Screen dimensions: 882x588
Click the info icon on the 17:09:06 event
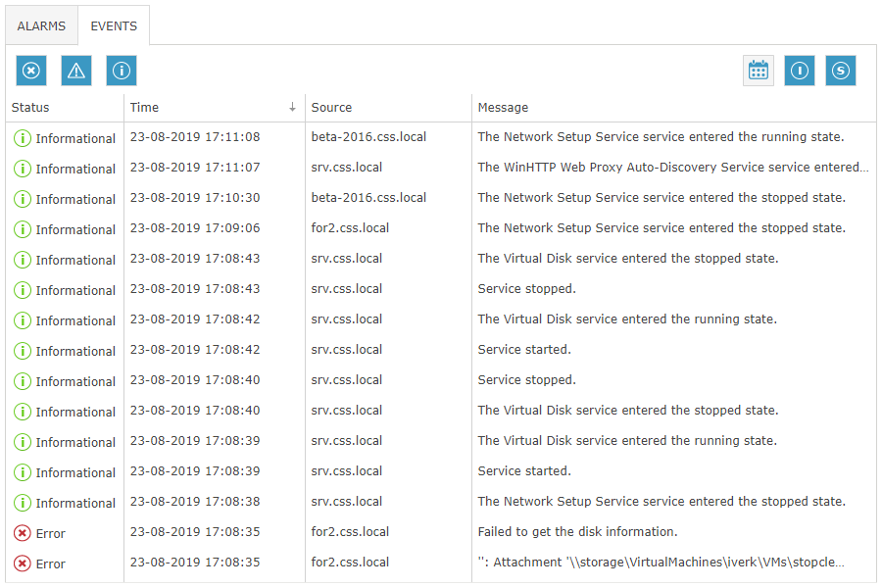pyautogui.click(x=23, y=229)
